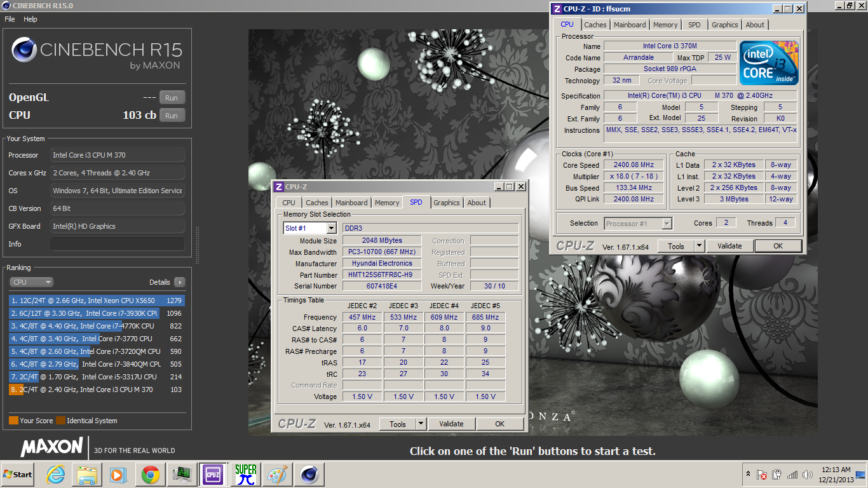
Task: Open Super PI taskbar icon
Action: (245, 474)
